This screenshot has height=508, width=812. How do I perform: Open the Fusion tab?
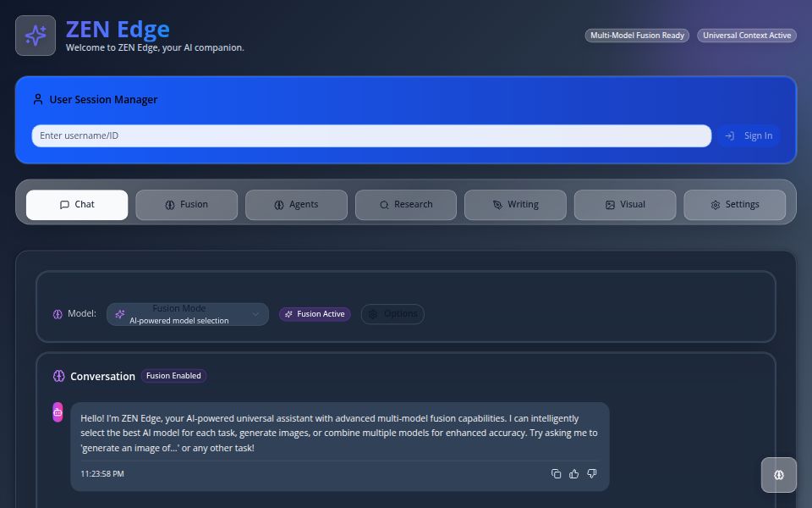pyautogui.click(x=186, y=205)
